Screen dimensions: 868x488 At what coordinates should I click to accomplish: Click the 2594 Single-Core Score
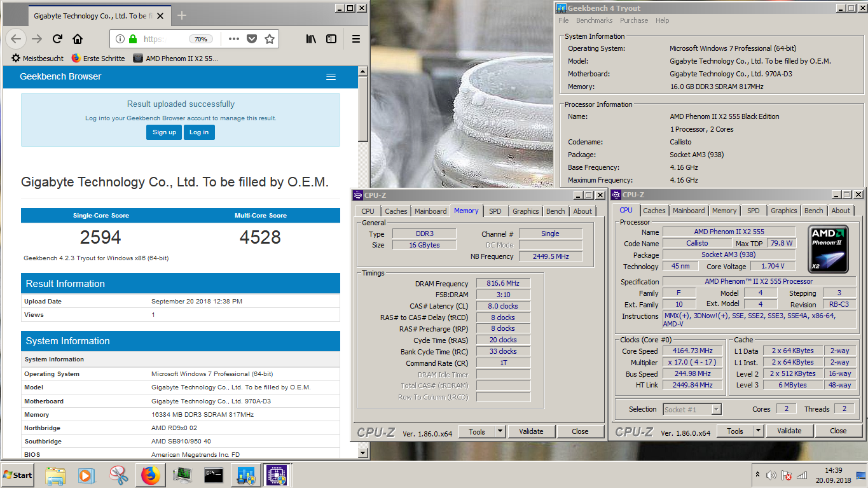click(100, 237)
